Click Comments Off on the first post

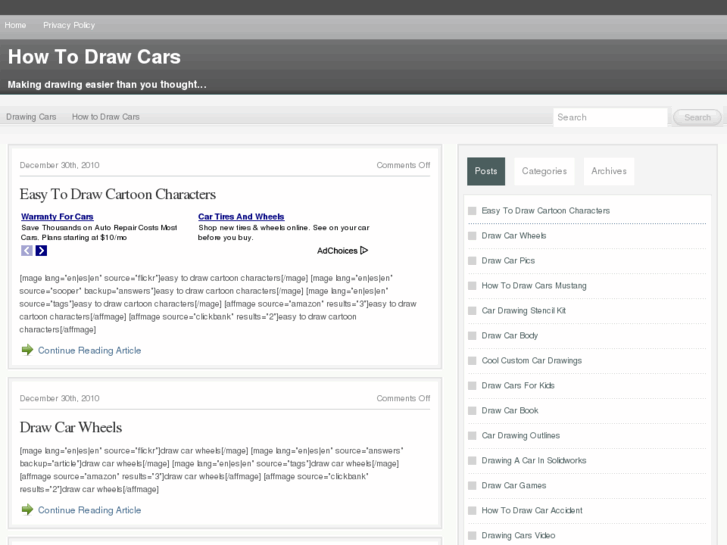pyautogui.click(x=403, y=165)
